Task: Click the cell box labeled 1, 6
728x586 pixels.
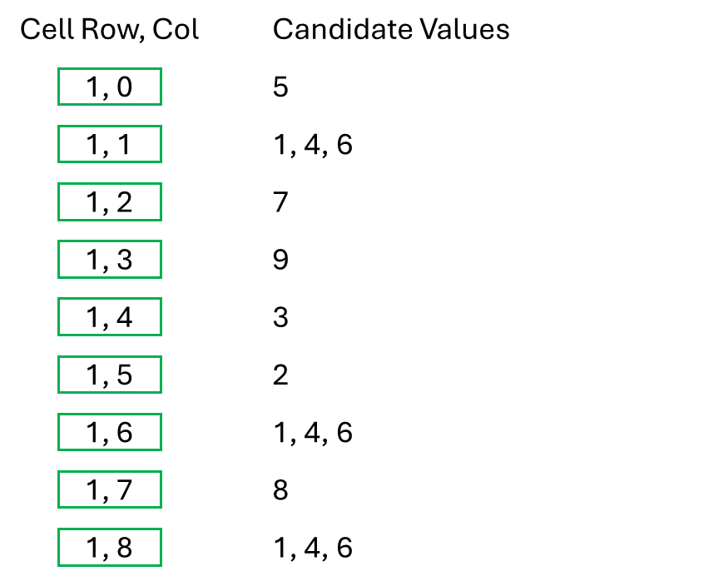Action: 109,433
